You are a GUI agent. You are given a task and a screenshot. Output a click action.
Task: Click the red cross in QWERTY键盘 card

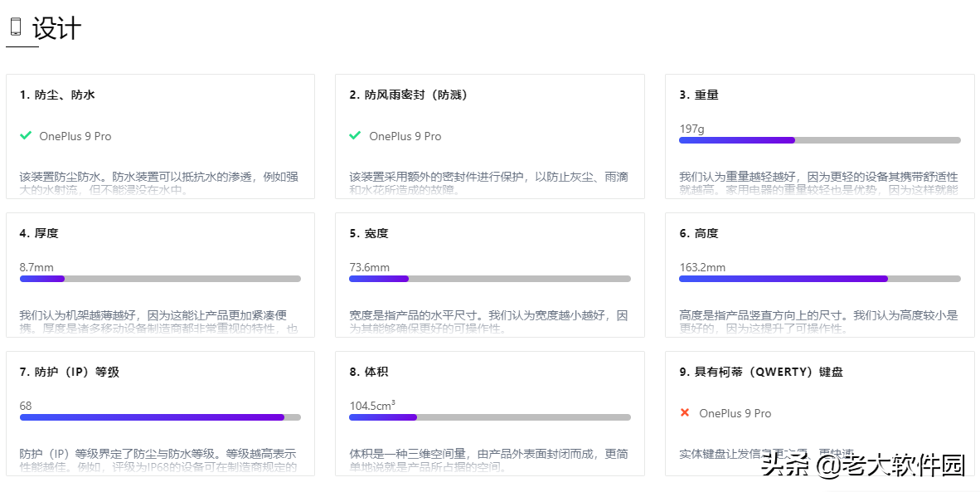click(685, 412)
